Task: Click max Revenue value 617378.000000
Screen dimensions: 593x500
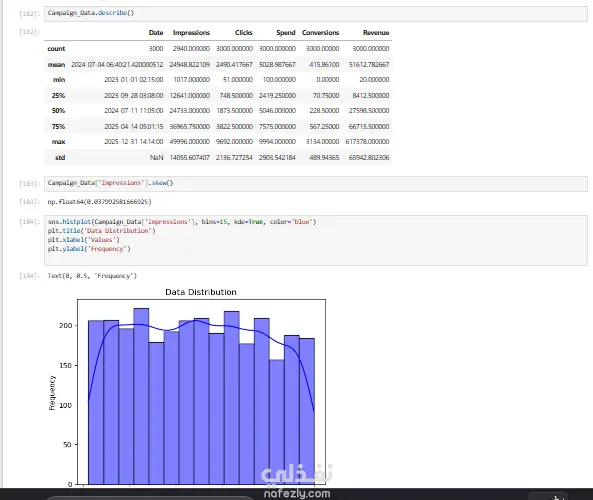Action: [367, 142]
